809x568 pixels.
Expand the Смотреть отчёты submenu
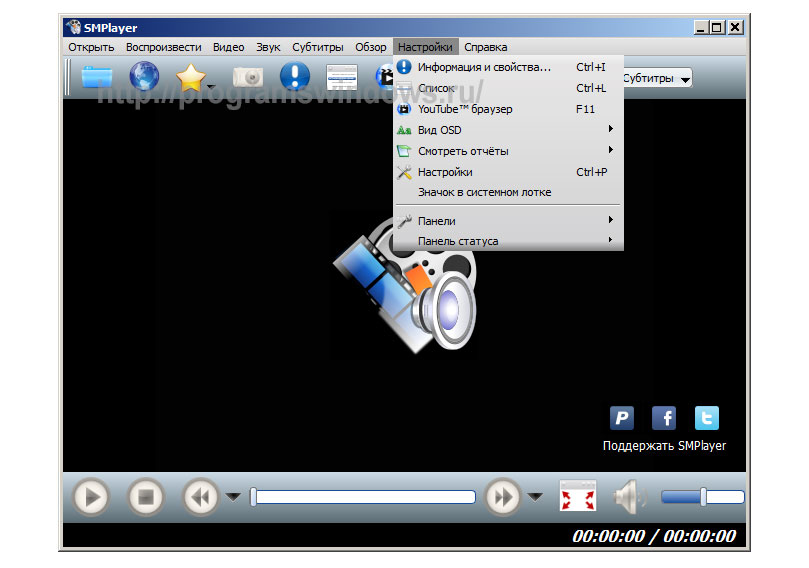tap(508, 151)
